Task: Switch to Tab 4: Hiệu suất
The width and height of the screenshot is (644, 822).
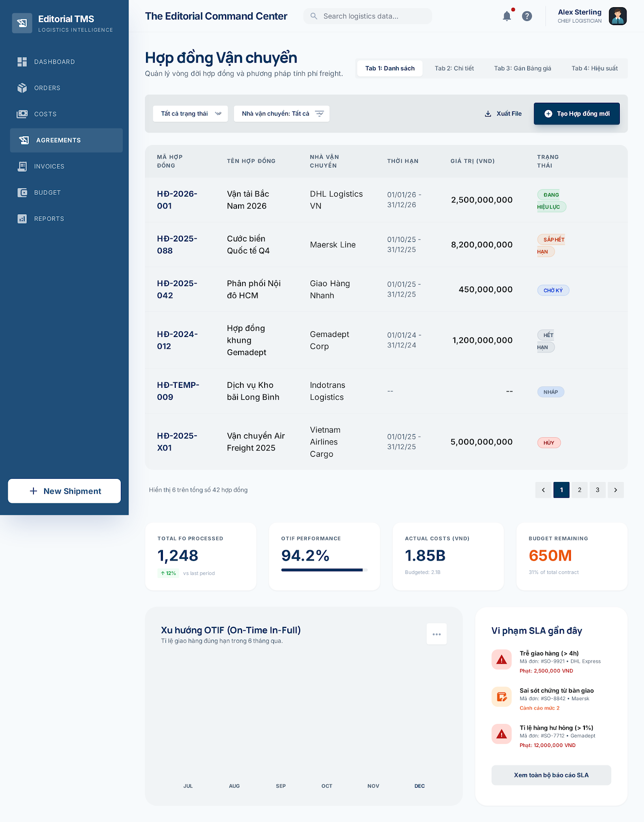Action: pyautogui.click(x=595, y=68)
